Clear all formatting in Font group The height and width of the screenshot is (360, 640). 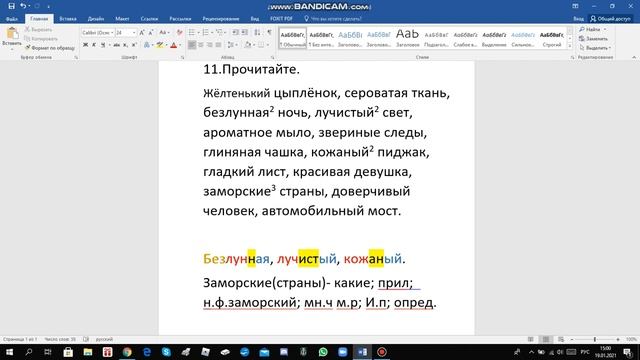[x=180, y=32]
